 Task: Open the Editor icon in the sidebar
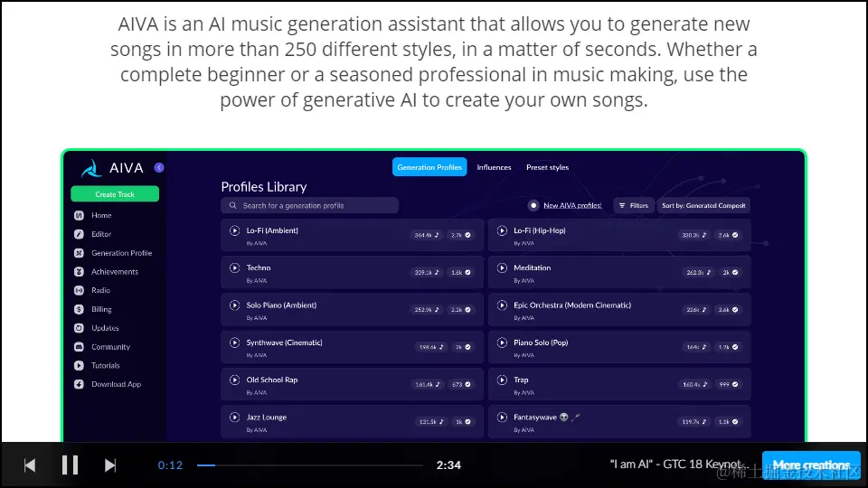79,234
